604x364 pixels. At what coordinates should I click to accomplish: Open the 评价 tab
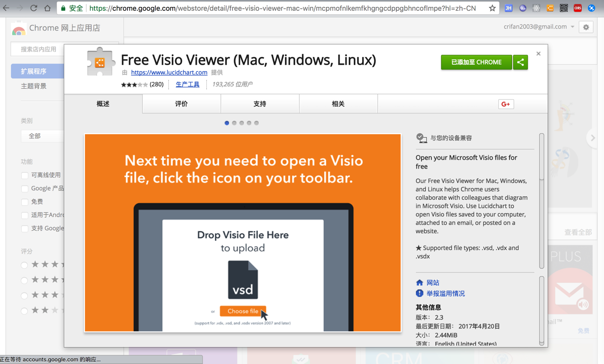[182, 104]
